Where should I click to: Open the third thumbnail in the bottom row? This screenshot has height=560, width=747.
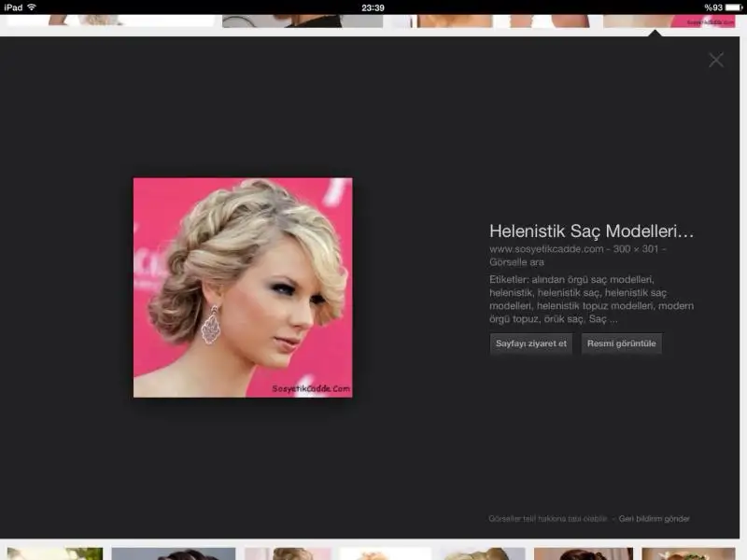(288, 553)
